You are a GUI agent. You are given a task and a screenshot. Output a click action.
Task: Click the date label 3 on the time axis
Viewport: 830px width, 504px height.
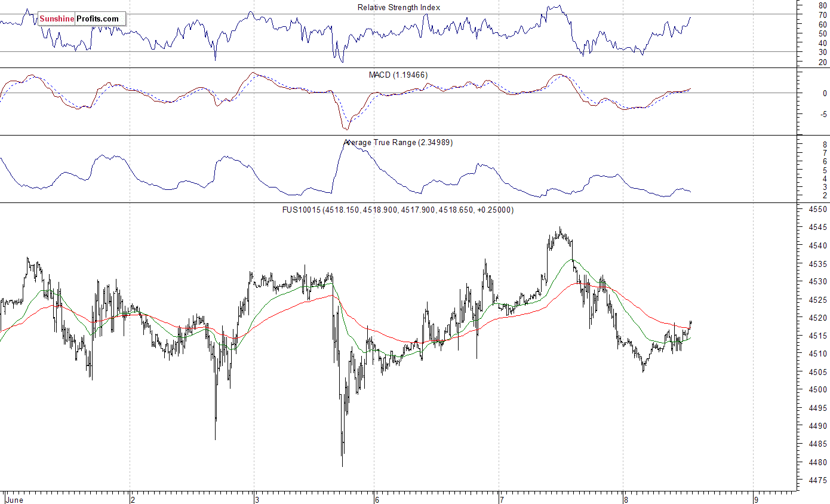pyautogui.click(x=257, y=499)
